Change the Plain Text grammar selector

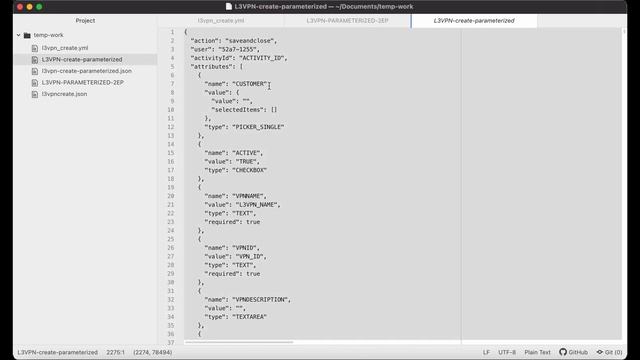tap(537, 352)
